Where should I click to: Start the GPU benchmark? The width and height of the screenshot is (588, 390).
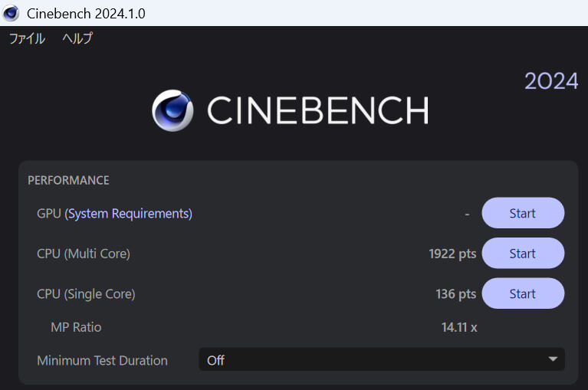pos(523,213)
